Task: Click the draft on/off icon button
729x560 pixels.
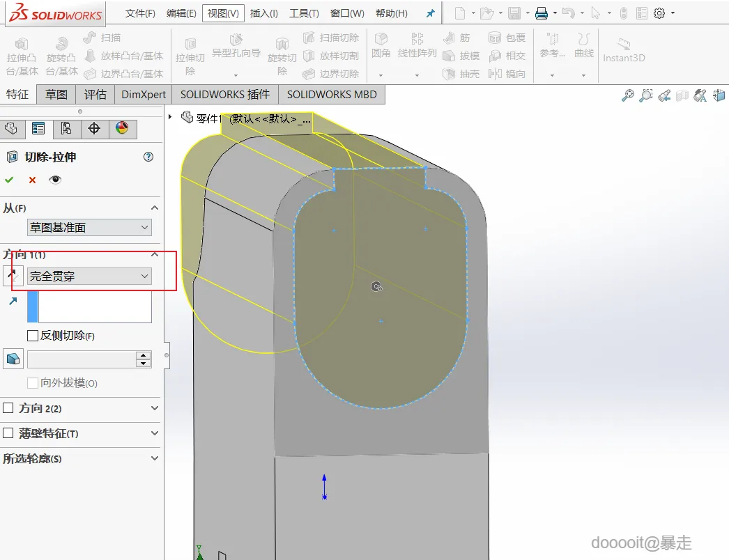Action: pos(13,359)
